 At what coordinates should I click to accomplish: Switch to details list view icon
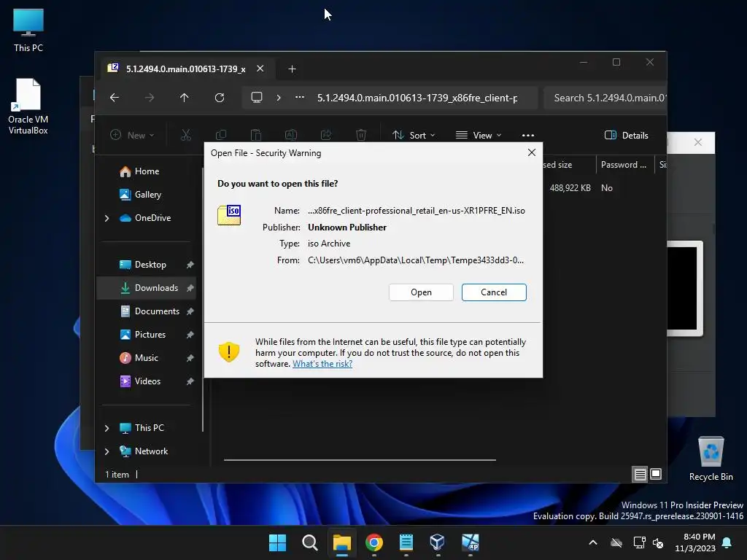point(640,474)
